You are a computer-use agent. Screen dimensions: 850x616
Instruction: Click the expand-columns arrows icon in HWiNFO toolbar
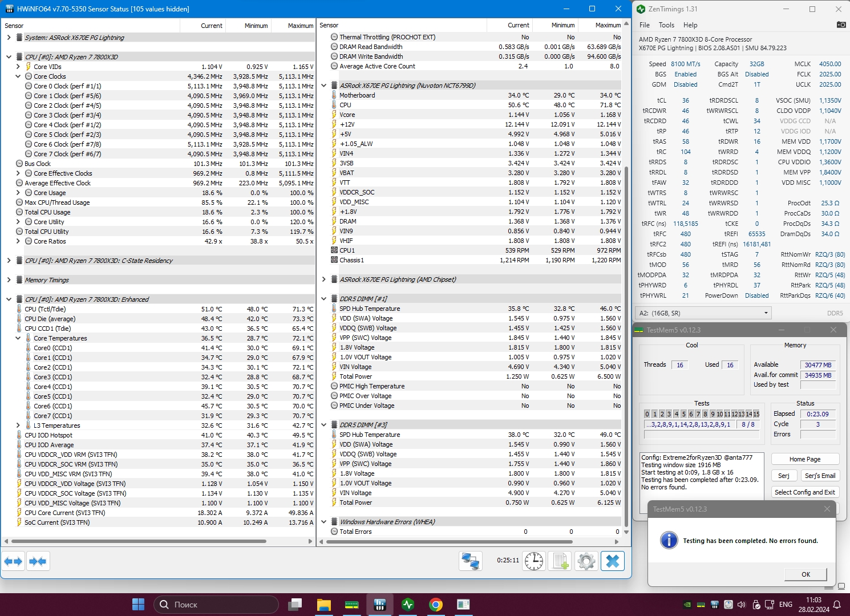(13, 561)
